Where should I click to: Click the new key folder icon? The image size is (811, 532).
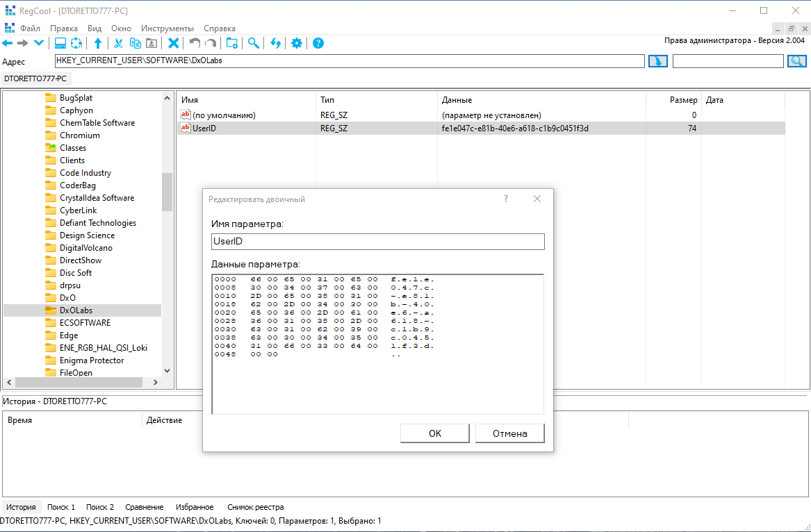pyautogui.click(x=232, y=44)
